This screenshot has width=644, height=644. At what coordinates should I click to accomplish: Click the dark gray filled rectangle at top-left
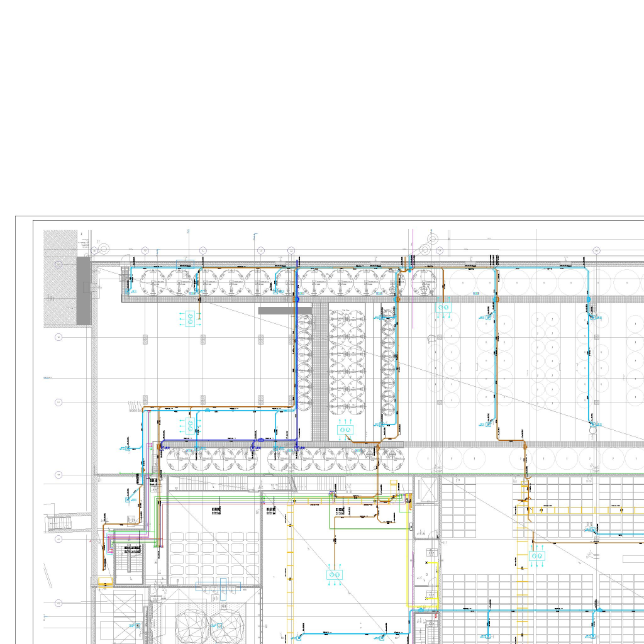(x=84, y=291)
